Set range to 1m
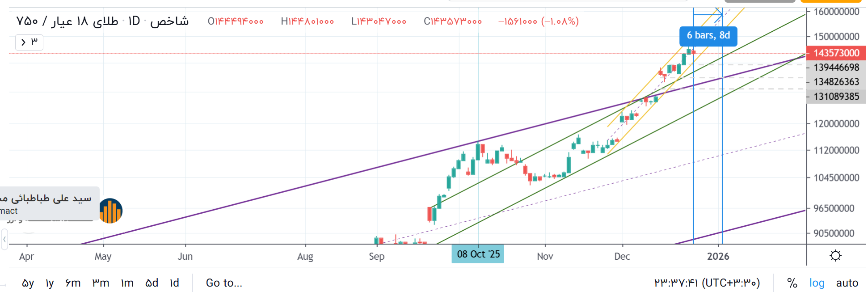This screenshot has height=300, width=868. [127, 283]
